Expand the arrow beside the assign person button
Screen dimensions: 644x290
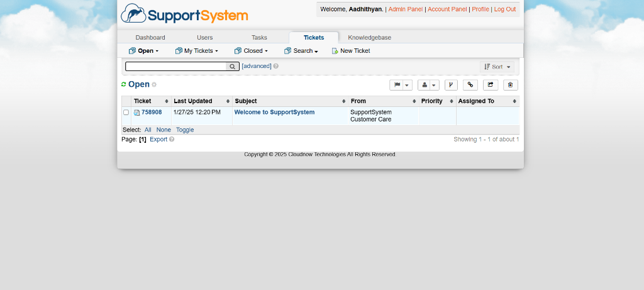pos(435,85)
